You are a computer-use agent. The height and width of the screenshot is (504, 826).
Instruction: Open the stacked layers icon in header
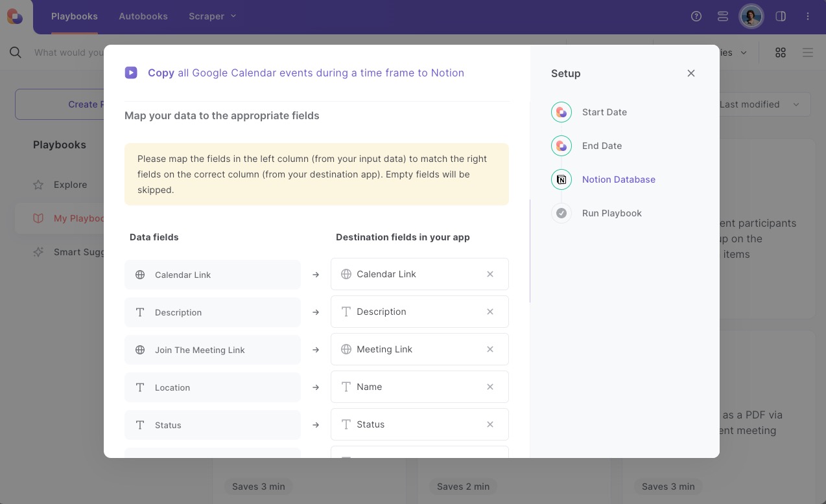click(723, 16)
